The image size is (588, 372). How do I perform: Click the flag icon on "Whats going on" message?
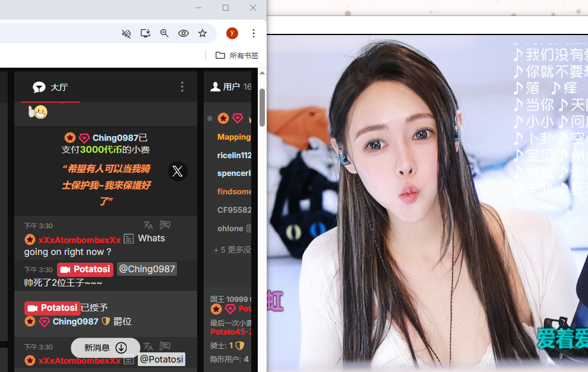(x=165, y=225)
